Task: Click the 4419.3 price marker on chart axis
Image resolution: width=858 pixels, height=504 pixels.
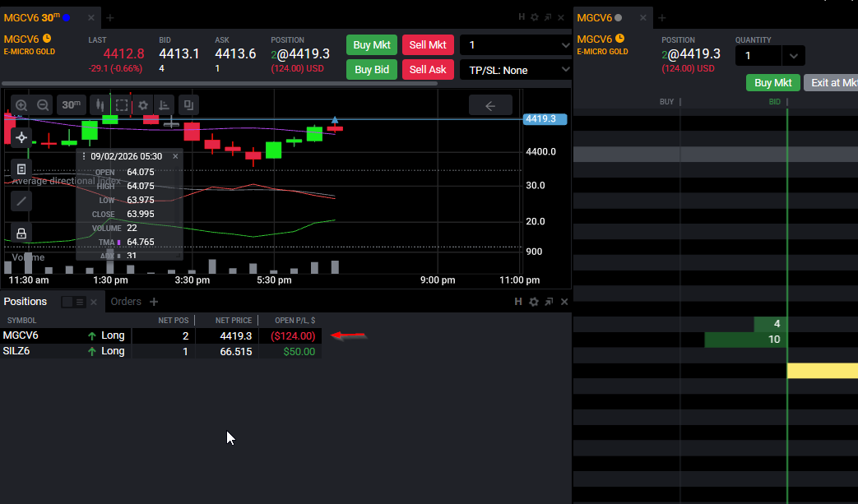Action: [x=545, y=118]
